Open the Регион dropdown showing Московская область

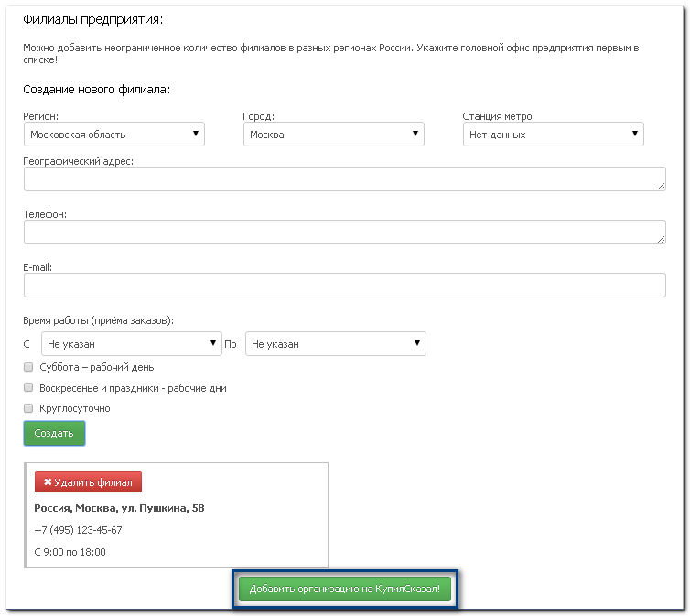click(x=114, y=135)
